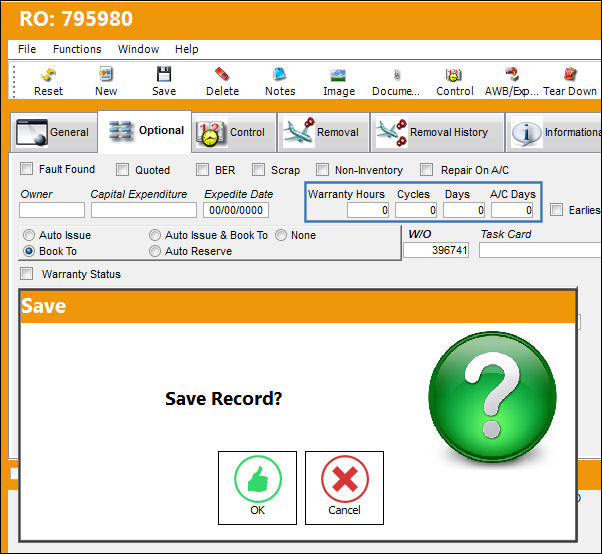Tick the Warranty Status checkbox
The height and width of the screenshot is (554, 602).
pos(26,274)
